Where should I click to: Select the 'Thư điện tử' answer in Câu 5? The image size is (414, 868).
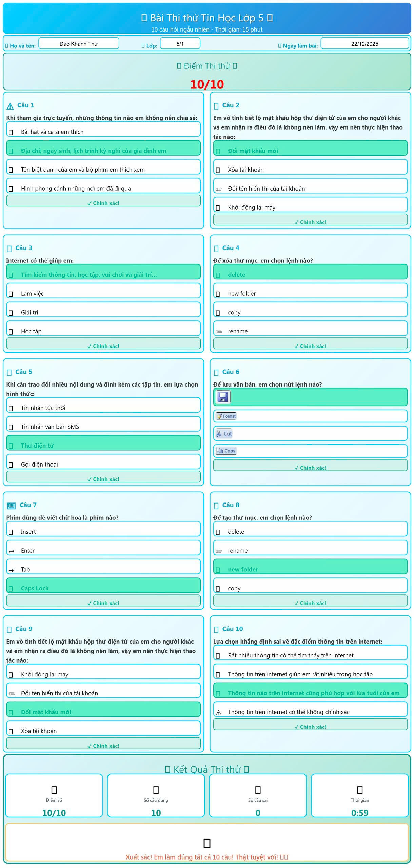tap(103, 445)
